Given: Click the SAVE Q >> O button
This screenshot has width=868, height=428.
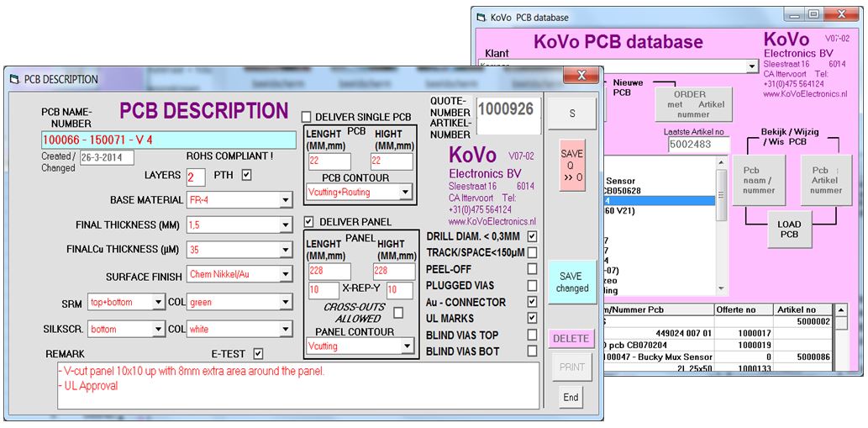Looking at the screenshot, I should click(x=572, y=165).
